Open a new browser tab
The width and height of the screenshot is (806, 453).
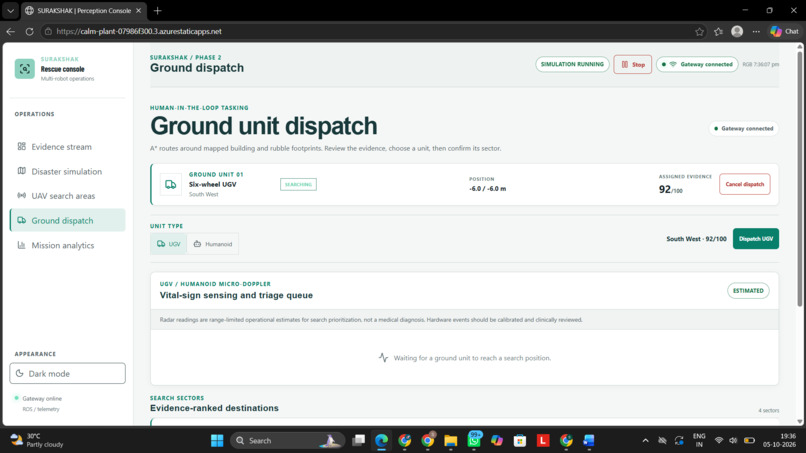pyautogui.click(x=157, y=10)
